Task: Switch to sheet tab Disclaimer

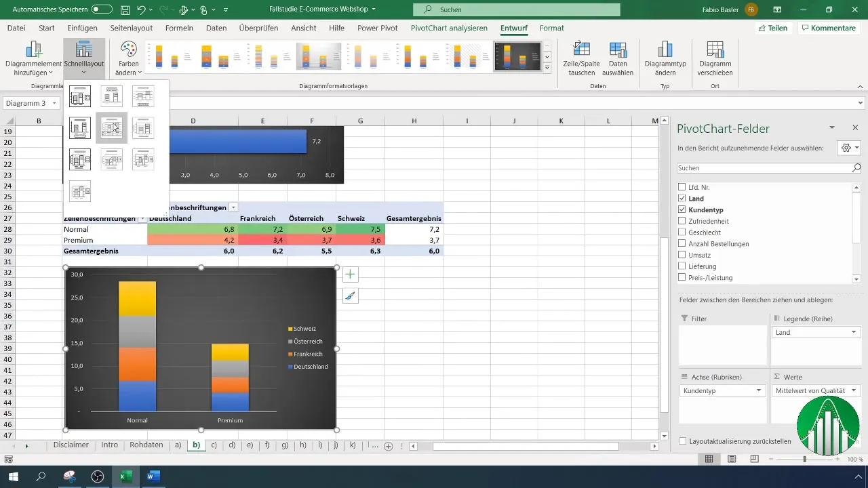Action: click(x=71, y=445)
